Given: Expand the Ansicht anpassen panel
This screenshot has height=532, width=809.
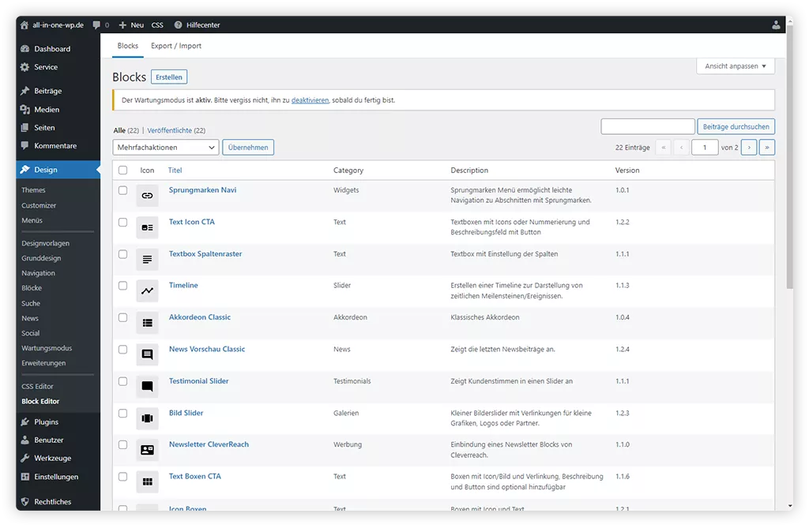Looking at the screenshot, I should click(x=736, y=66).
